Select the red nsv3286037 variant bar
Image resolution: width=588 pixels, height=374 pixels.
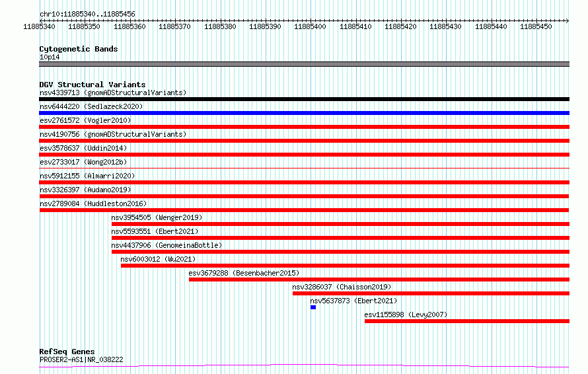(431, 293)
